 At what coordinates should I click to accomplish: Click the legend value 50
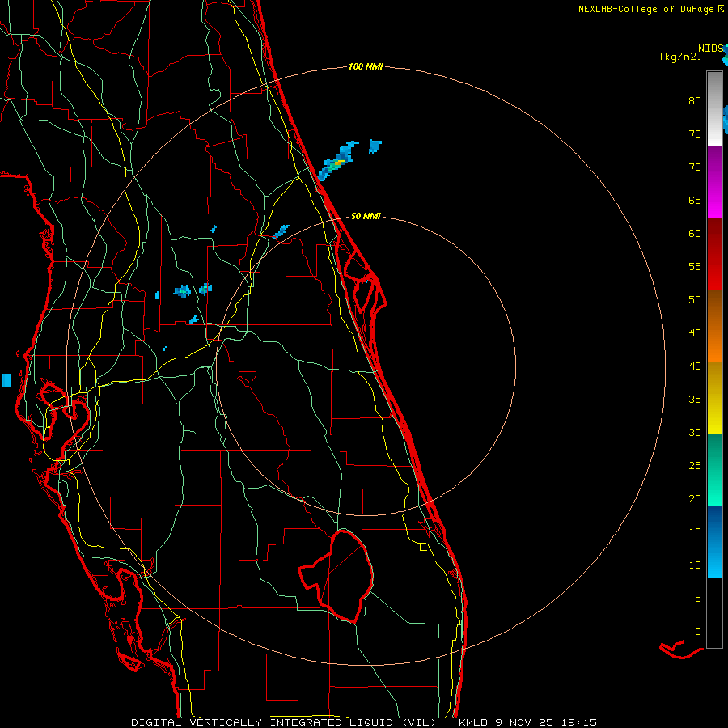[x=695, y=300]
